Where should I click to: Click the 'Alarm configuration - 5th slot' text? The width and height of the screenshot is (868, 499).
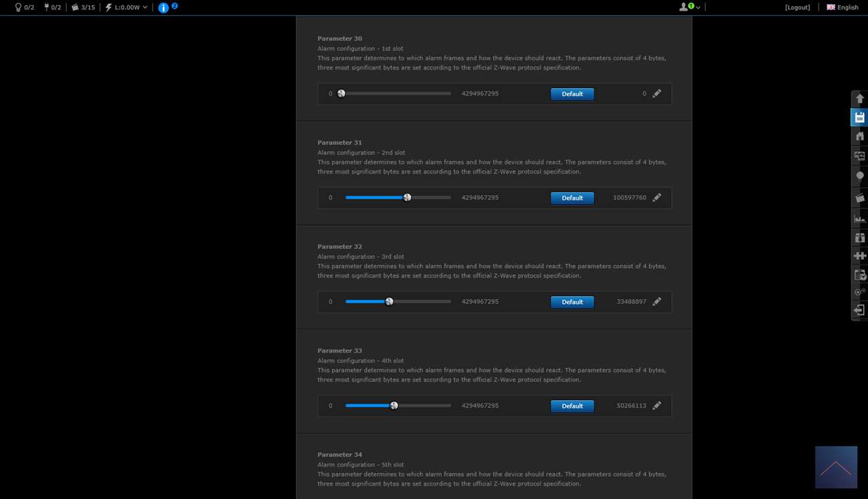click(361, 465)
